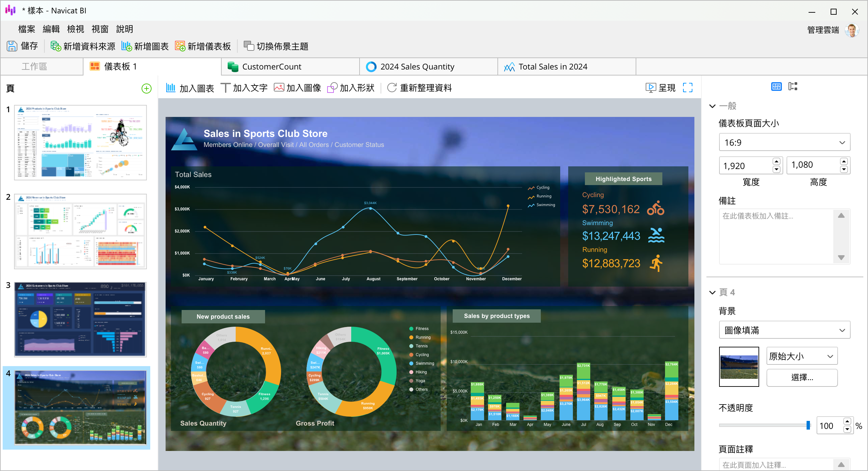Open the 圖像填滿 background dropdown
The height and width of the screenshot is (471, 868).
784,330
